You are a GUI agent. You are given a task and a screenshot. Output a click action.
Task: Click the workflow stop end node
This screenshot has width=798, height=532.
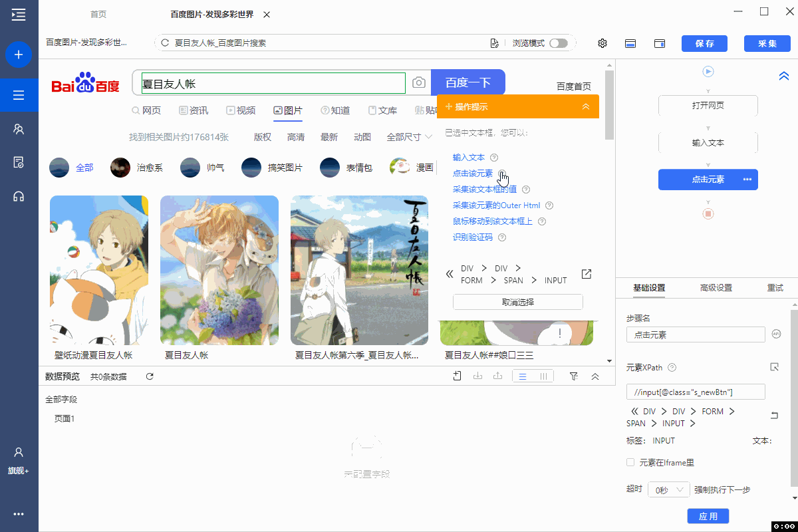708,213
